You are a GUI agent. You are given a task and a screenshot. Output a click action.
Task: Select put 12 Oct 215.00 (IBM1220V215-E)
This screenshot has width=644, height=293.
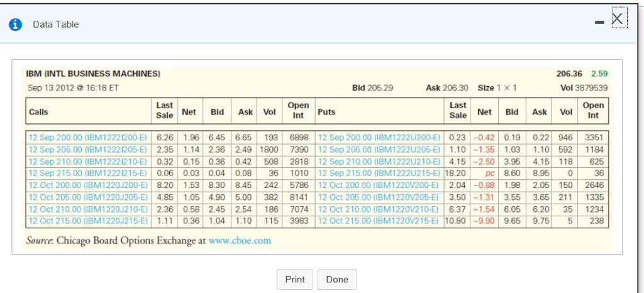(379, 221)
